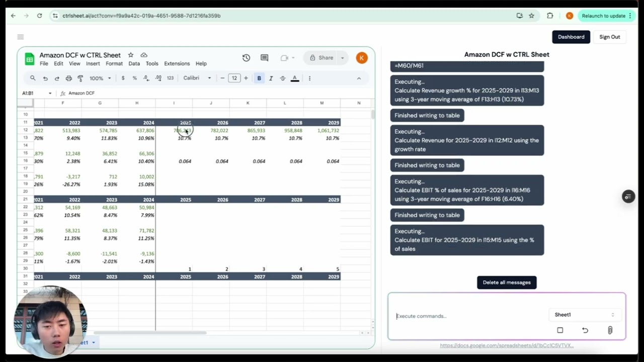The height and width of the screenshot is (362, 644).
Task: Reload the browser page
Action: coord(39,16)
